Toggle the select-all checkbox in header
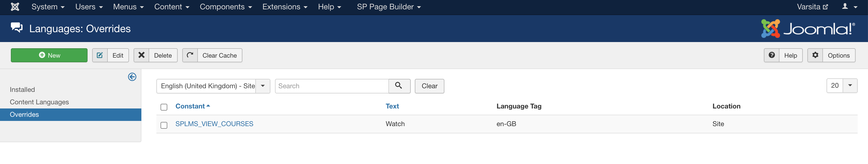This screenshot has width=868, height=164. point(164,107)
